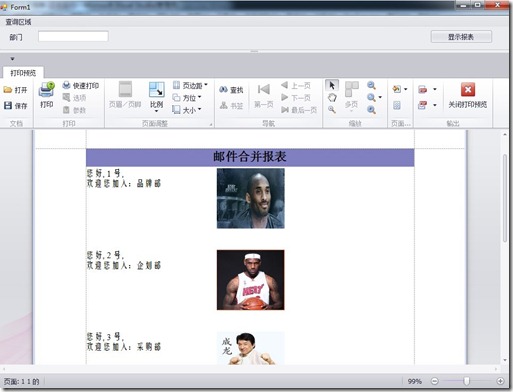Click the 页眉/页脚 header-footer icon
This screenshot has width=513, height=392.
coord(125,89)
